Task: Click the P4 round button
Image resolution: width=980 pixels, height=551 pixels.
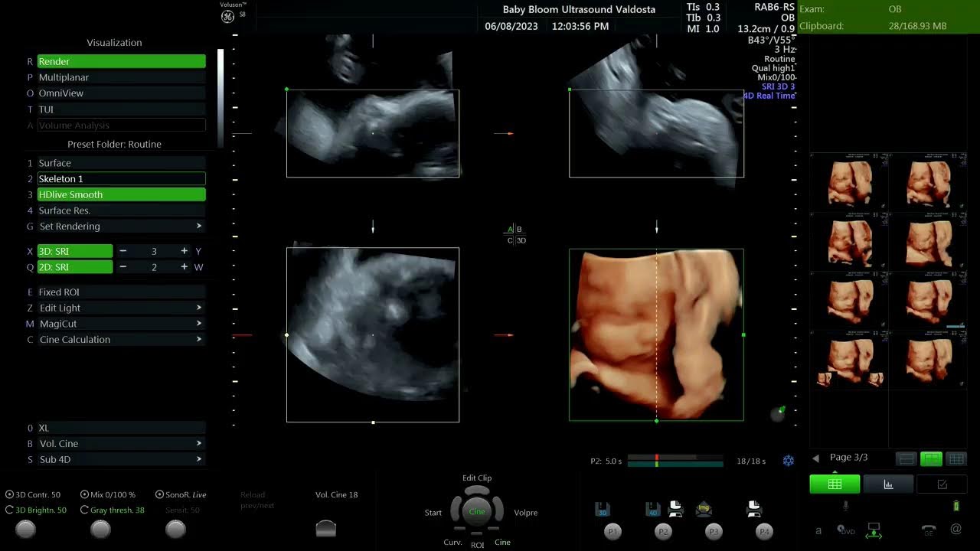Action: (x=764, y=531)
